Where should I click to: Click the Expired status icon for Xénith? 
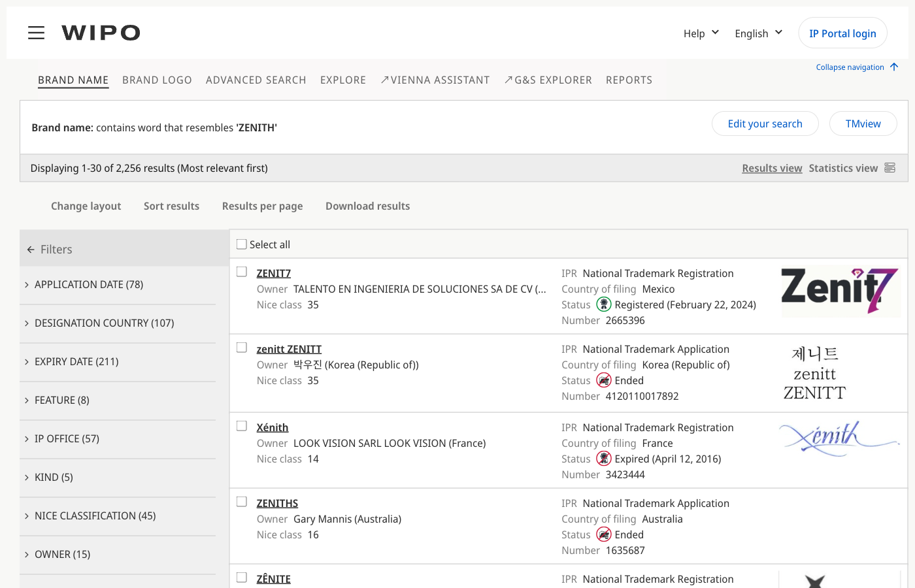(604, 459)
